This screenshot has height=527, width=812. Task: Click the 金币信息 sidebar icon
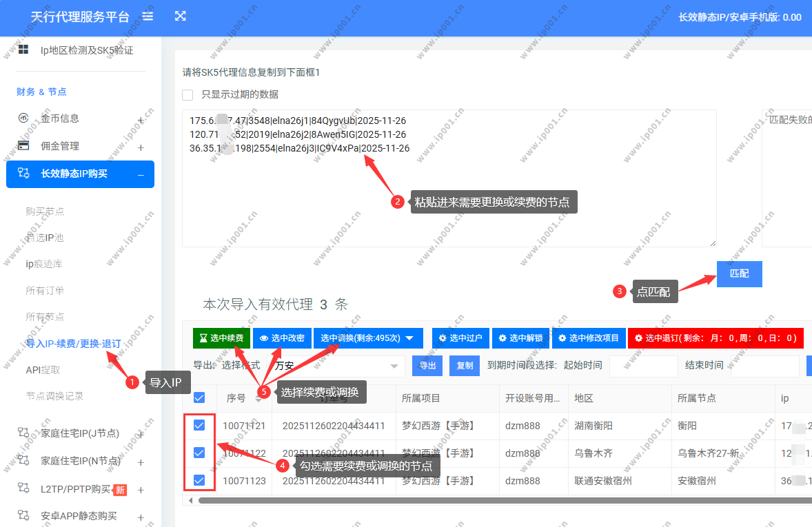pyautogui.click(x=23, y=118)
